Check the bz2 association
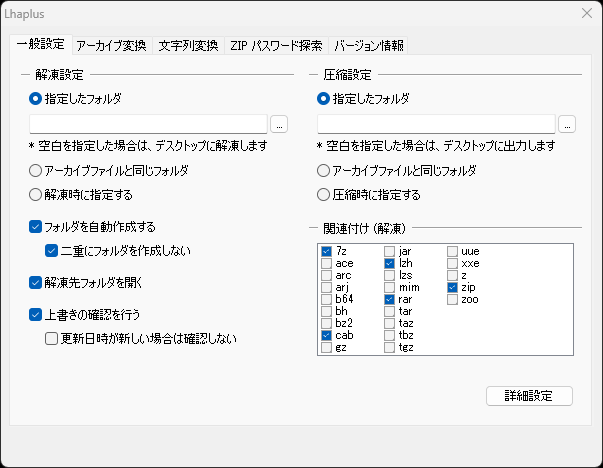The width and height of the screenshot is (603, 468). coord(326,323)
